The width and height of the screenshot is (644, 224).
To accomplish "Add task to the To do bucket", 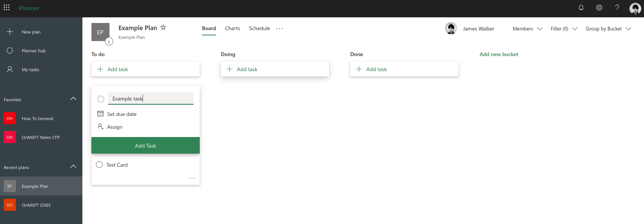I will click(x=146, y=69).
